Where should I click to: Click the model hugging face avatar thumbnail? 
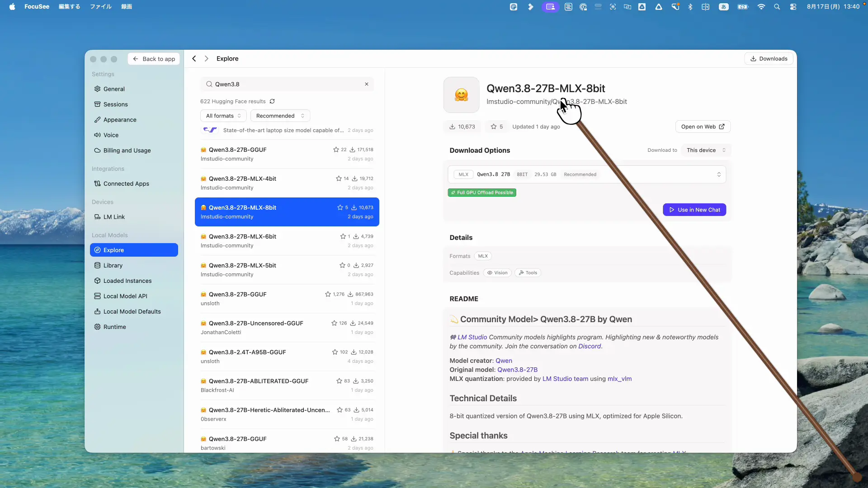461,95
